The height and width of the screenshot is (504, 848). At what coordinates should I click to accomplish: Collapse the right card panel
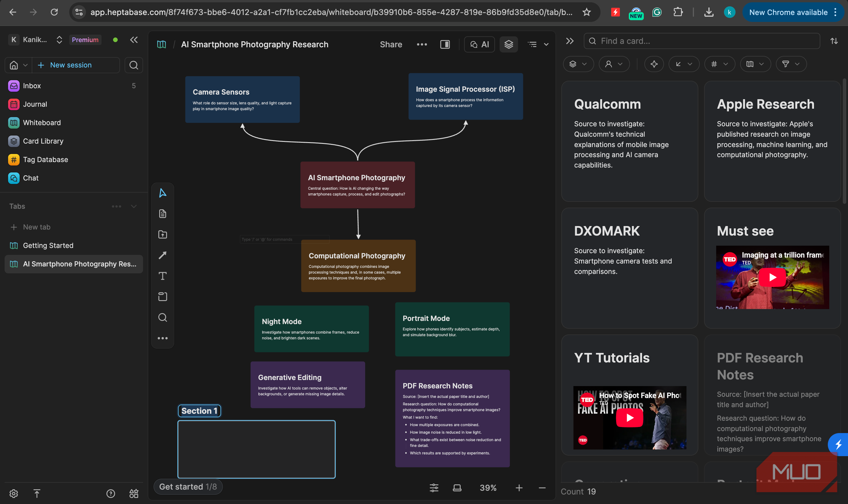pos(570,41)
